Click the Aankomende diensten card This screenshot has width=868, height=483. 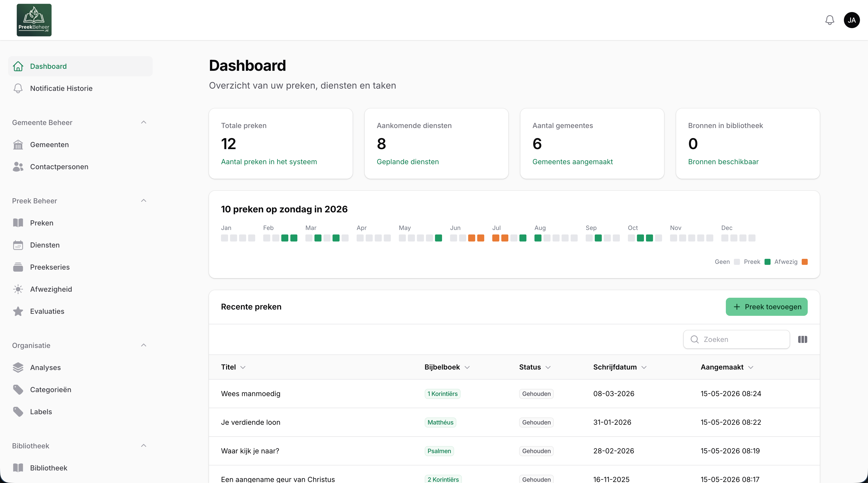pos(436,144)
